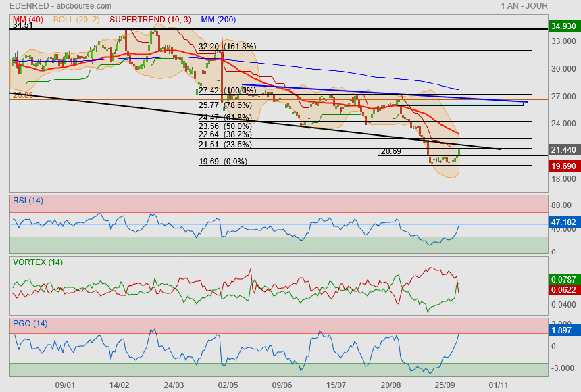Viewport: 581px width, 392px height.
Task: Click the green 34.930 price tag
Action: click(x=563, y=26)
